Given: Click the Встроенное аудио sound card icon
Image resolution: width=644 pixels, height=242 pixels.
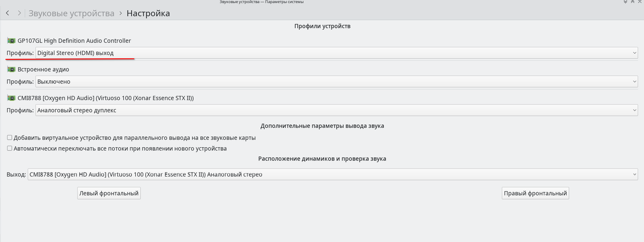Looking at the screenshot, I should tap(11, 69).
